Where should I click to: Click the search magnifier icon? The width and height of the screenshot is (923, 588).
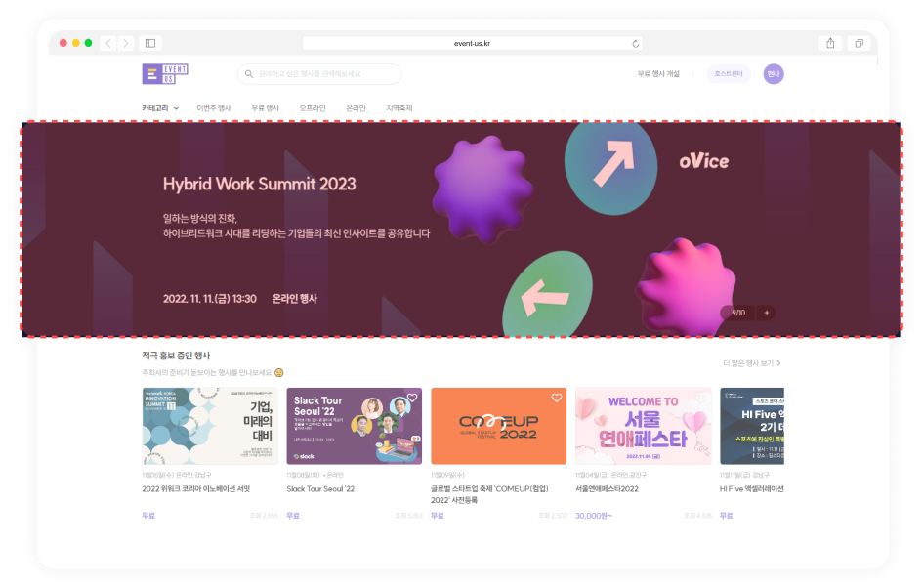click(249, 74)
